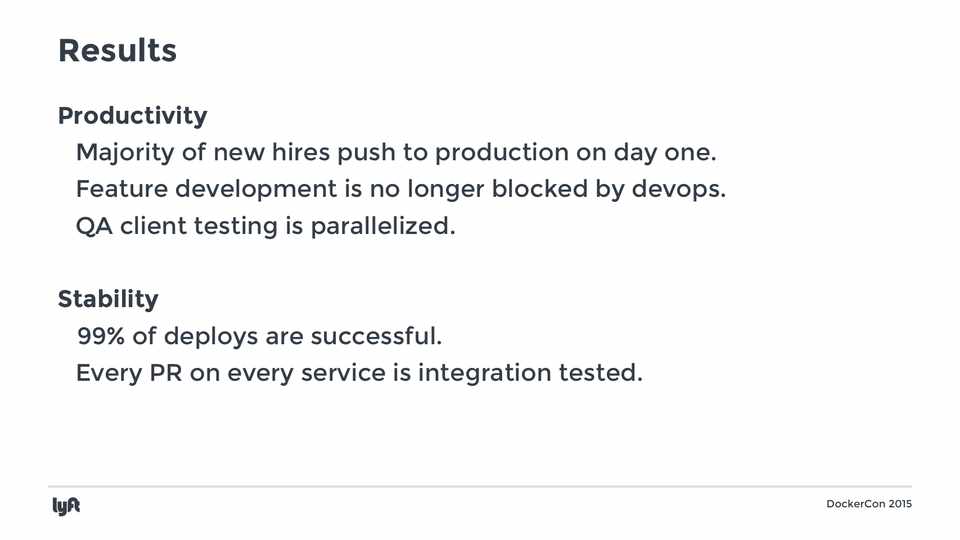Click the Lyft logo in the footer
This screenshot has width=960, height=540.
coord(66,506)
